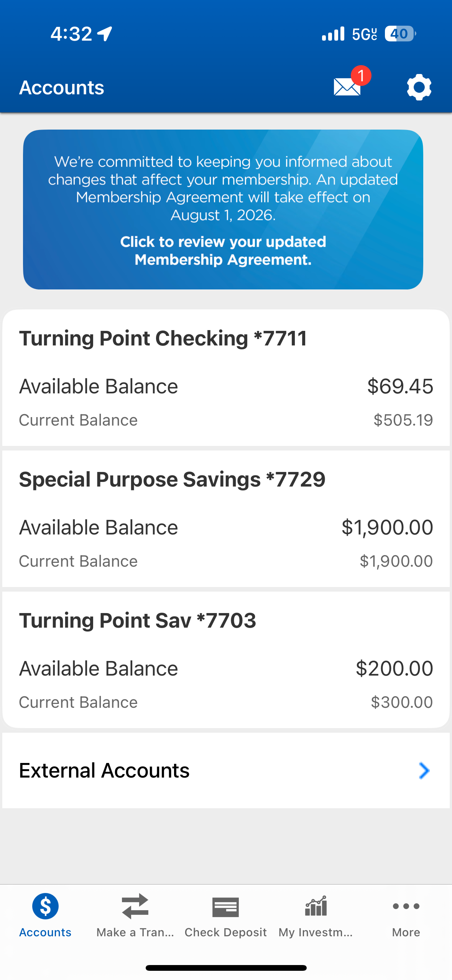This screenshot has width=452, height=980.
Task: Tap the My Investments chart icon
Action: (x=316, y=906)
